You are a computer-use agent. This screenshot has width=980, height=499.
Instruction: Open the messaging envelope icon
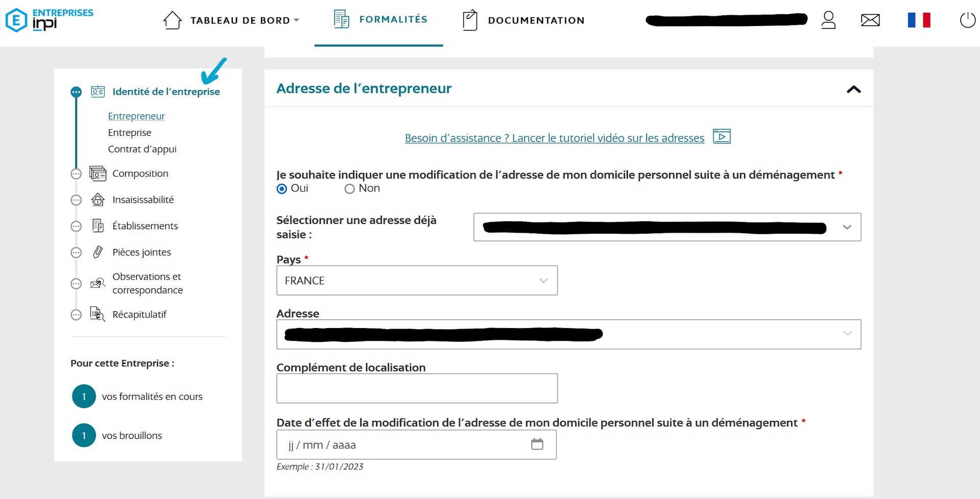(870, 20)
